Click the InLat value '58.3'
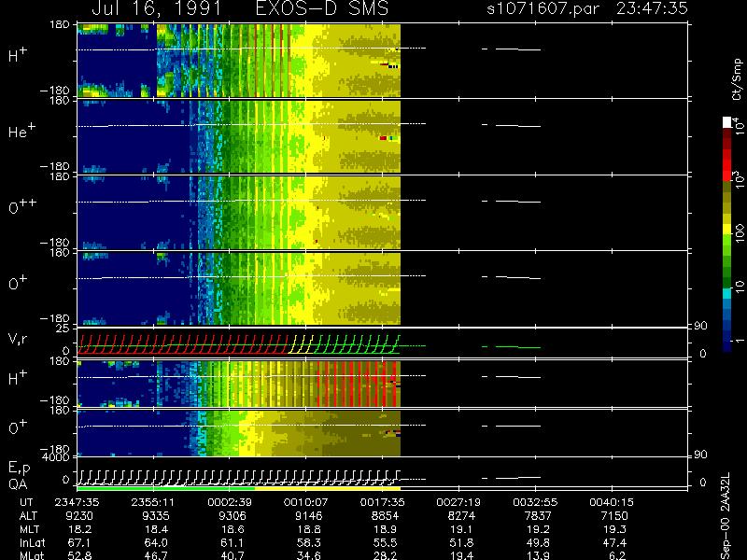The width and height of the screenshot is (747, 560). (x=309, y=542)
